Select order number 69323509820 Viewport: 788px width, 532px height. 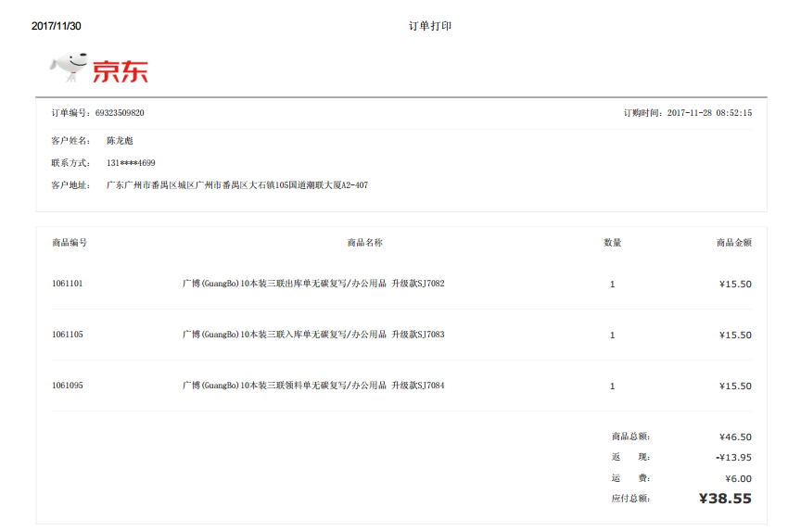120,113
